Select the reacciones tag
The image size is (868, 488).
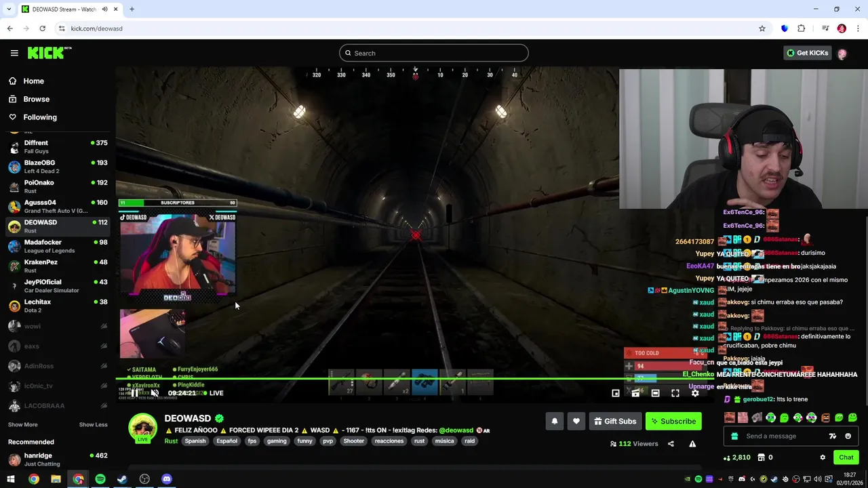389,441
